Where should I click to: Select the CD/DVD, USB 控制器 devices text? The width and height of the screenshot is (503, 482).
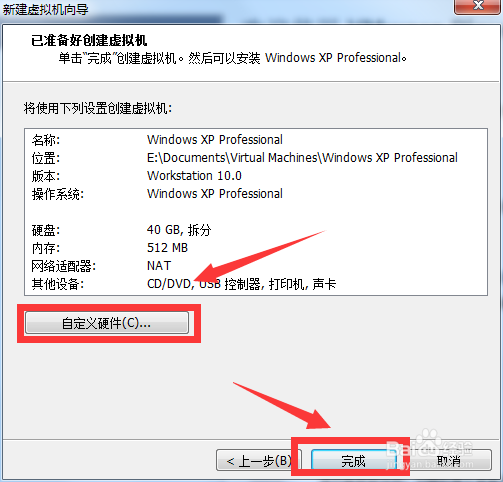click(241, 284)
